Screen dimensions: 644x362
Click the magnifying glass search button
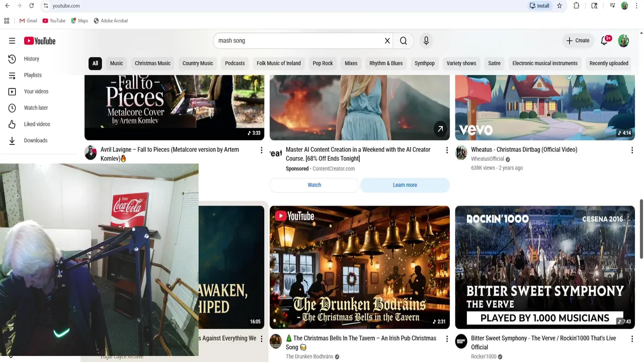point(404,41)
